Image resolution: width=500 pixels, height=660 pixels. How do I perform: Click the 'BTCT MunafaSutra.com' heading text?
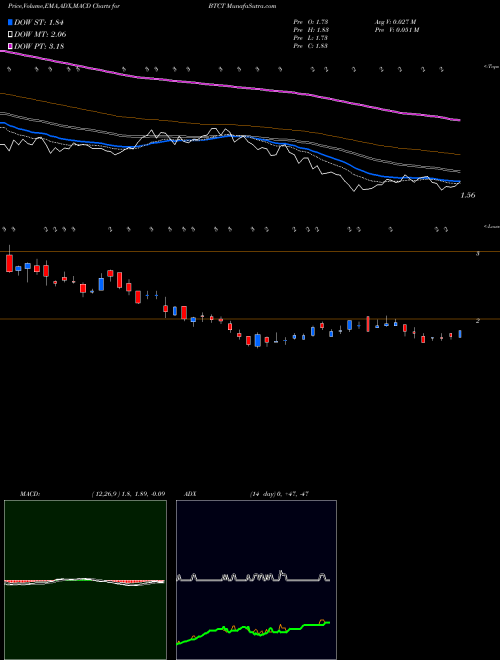pos(242,6)
